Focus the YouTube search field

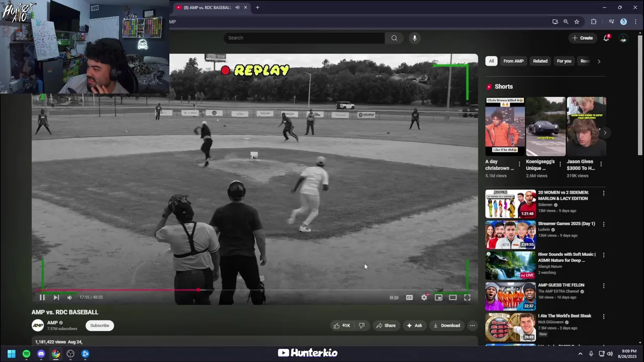click(304, 38)
